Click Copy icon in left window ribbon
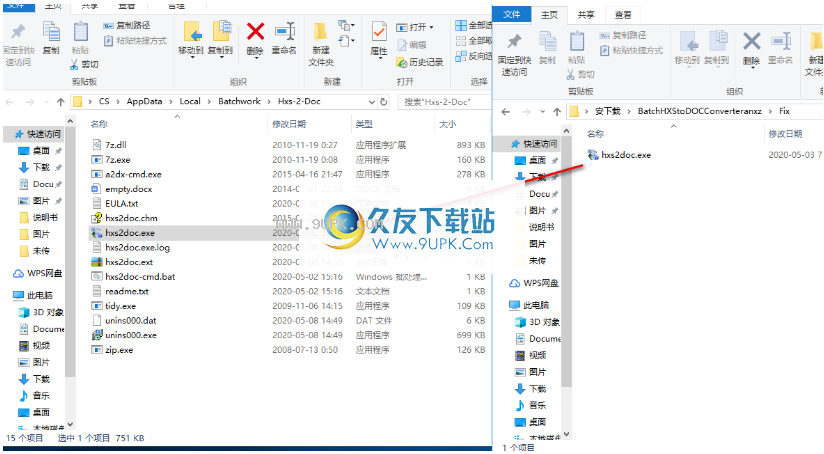The image size is (824, 454). tap(51, 33)
